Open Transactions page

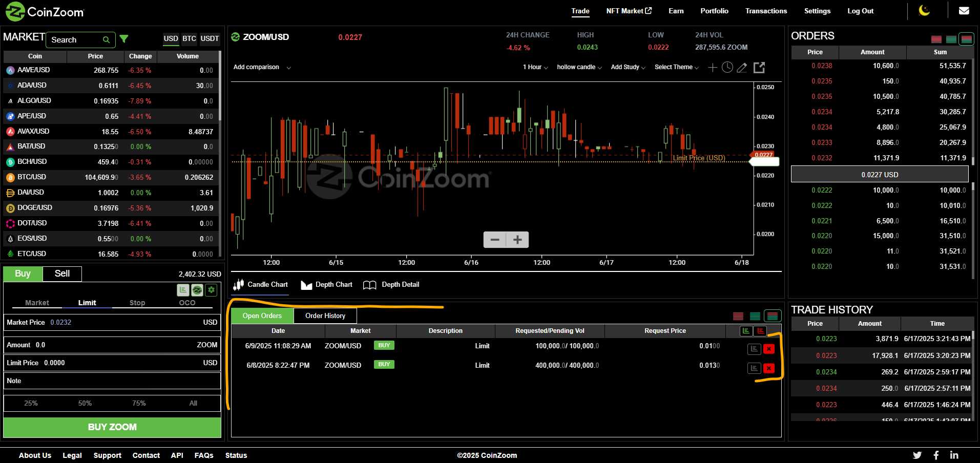click(x=766, y=11)
